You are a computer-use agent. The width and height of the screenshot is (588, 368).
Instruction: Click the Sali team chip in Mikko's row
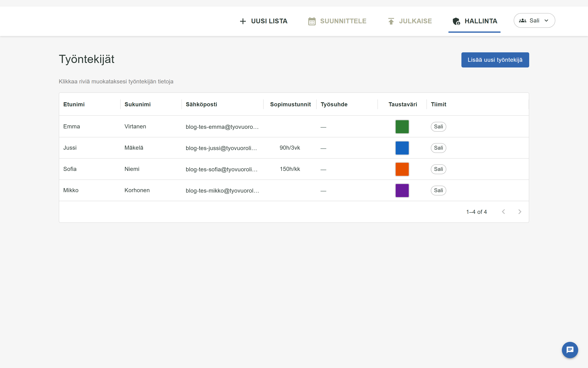[438, 190]
